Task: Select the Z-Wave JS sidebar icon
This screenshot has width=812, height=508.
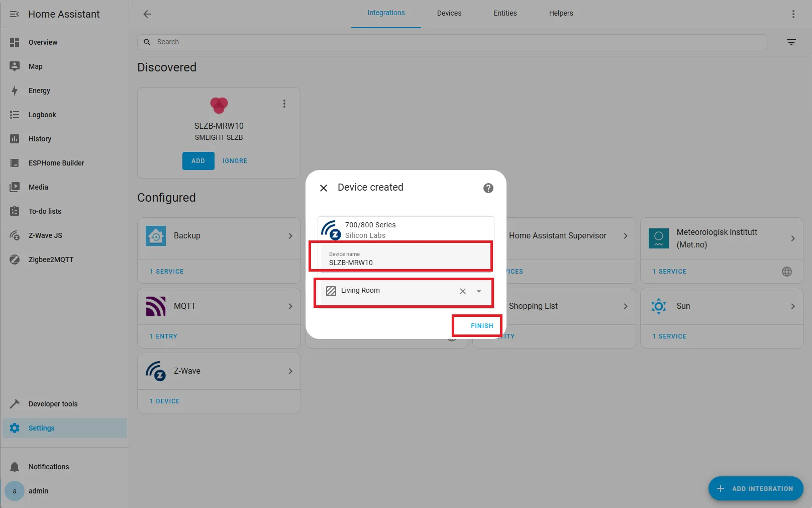Action: coord(15,235)
